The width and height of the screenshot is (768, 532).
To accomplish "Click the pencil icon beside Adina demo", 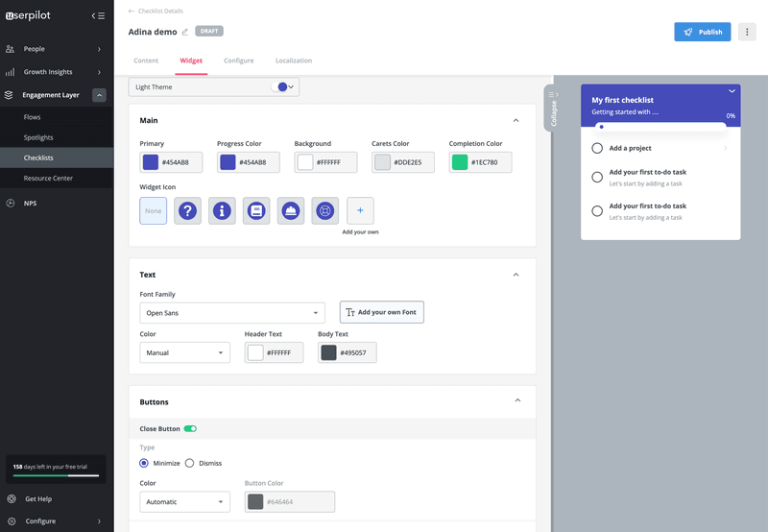I will pos(185,32).
